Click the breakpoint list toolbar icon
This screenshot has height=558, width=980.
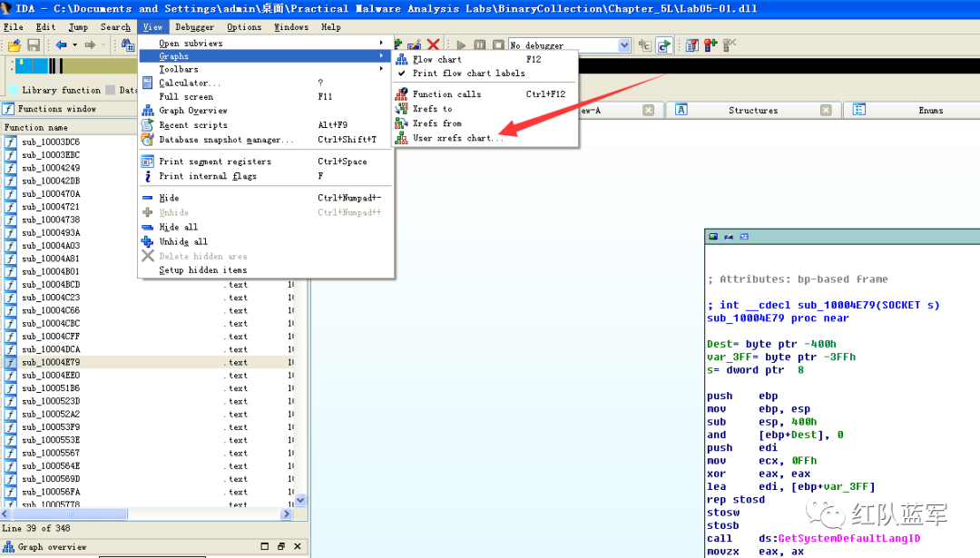(691, 45)
